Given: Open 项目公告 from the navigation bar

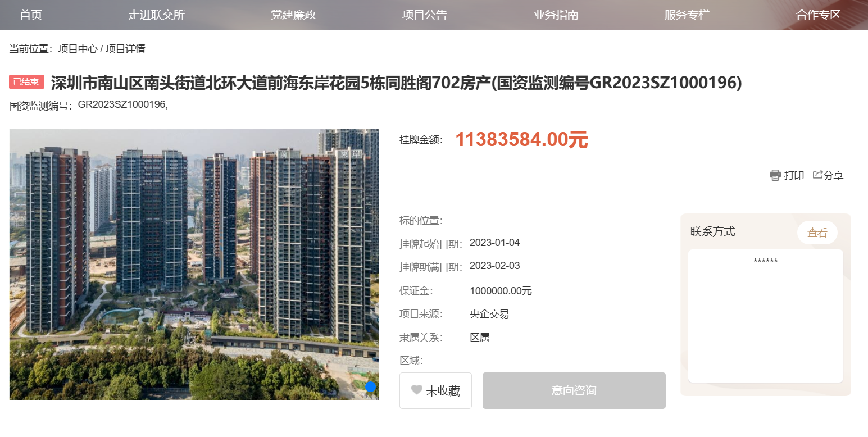Looking at the screenshot, I should point(425,15).
